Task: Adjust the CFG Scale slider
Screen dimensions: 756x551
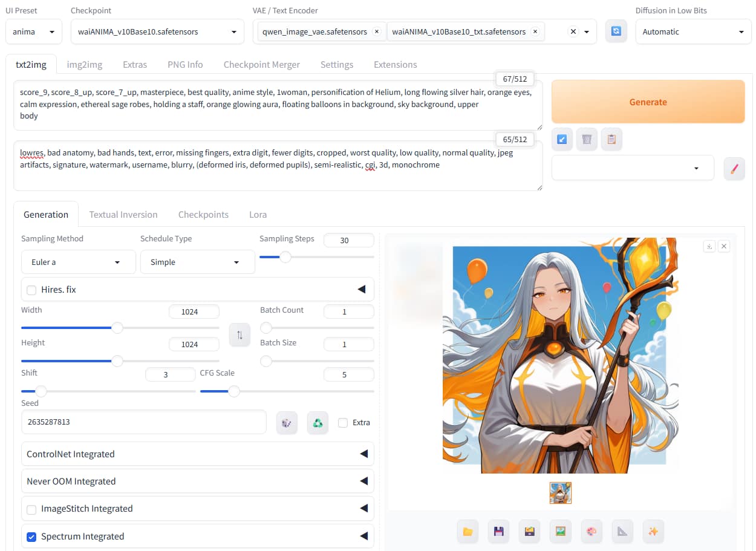Action: [287, 391]
